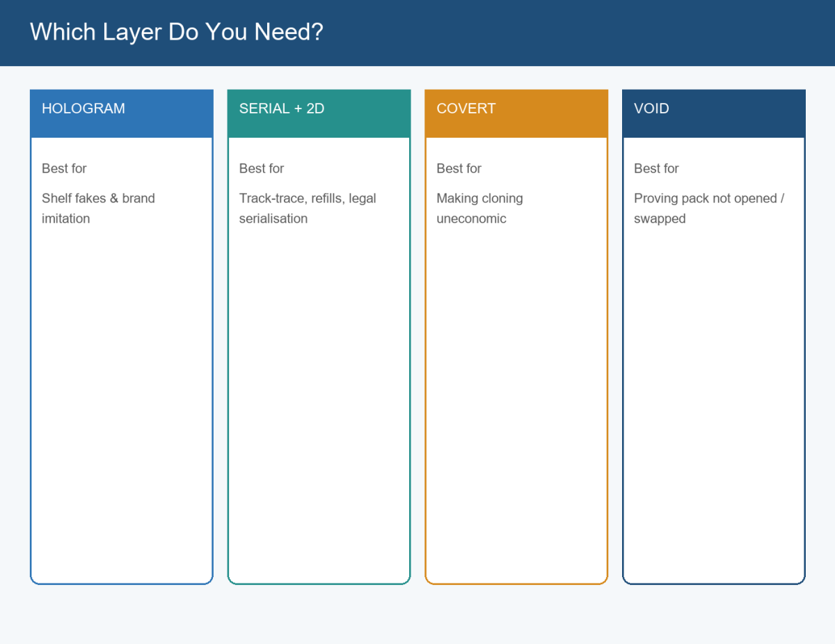
Task: Click 'Proving pack not opened / swapped' text
Action: [709, 208]
